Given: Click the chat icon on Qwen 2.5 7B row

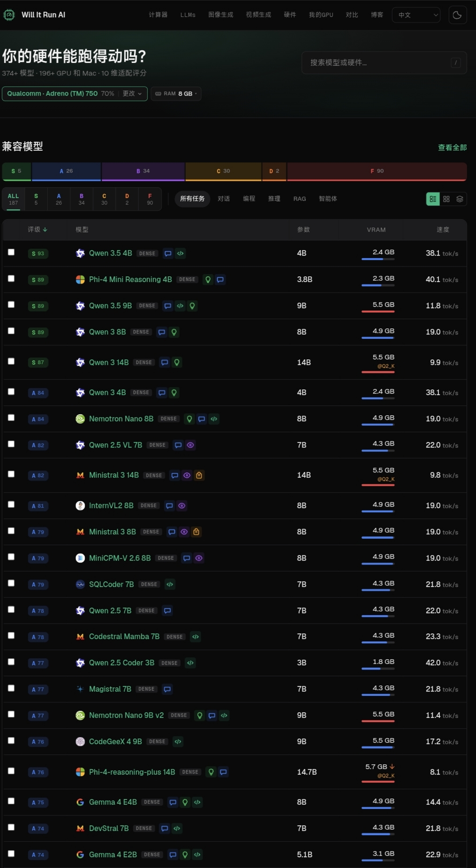Looking at the screenshot, I should pyautogui.click(x=167, y=611).
